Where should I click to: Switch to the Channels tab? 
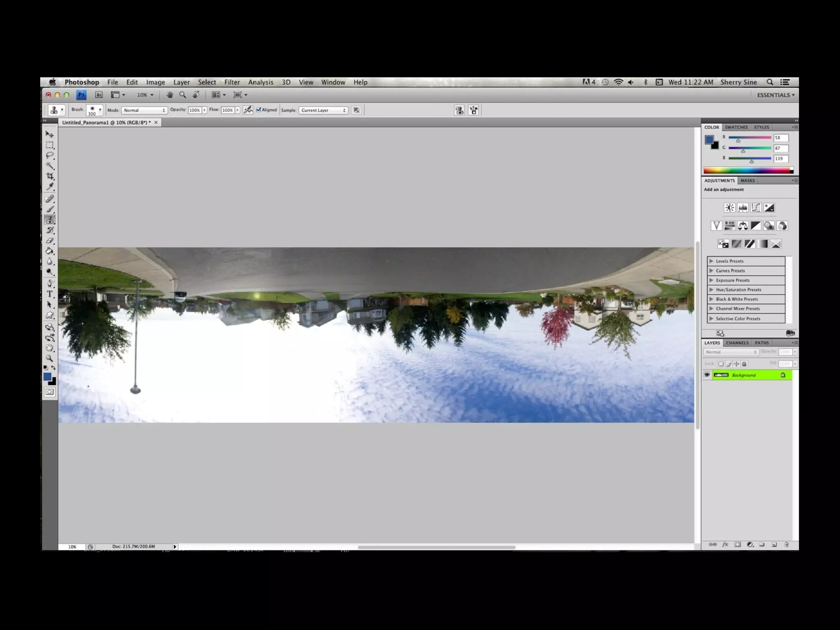click(x=737, y=343)
